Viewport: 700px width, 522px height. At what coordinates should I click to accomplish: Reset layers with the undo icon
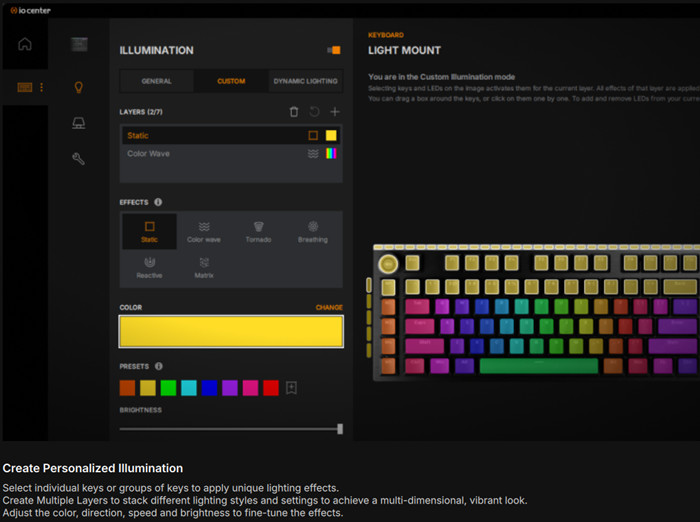click(314, 112)
